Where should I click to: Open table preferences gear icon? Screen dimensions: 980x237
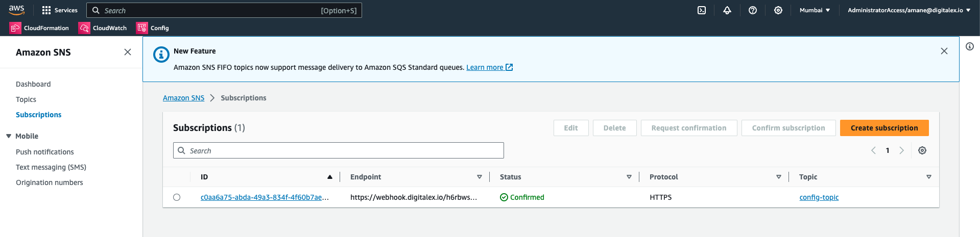[x=922, y=150]
